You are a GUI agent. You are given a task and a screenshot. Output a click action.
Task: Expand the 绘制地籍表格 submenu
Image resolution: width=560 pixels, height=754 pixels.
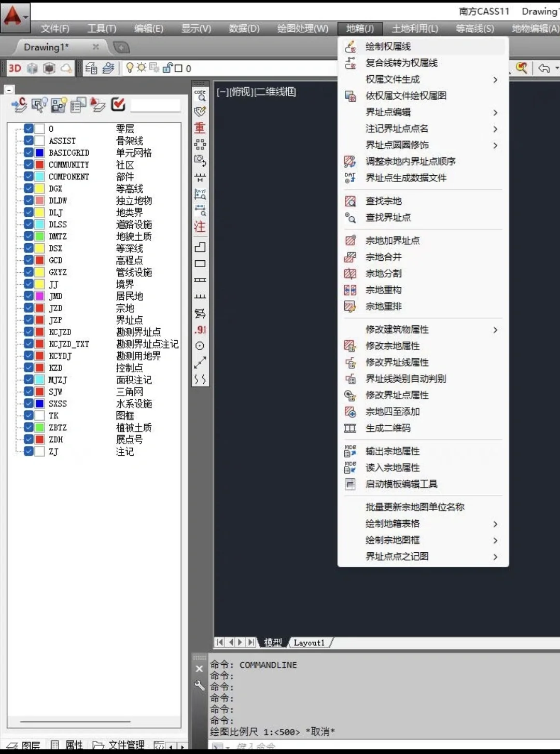495,524
